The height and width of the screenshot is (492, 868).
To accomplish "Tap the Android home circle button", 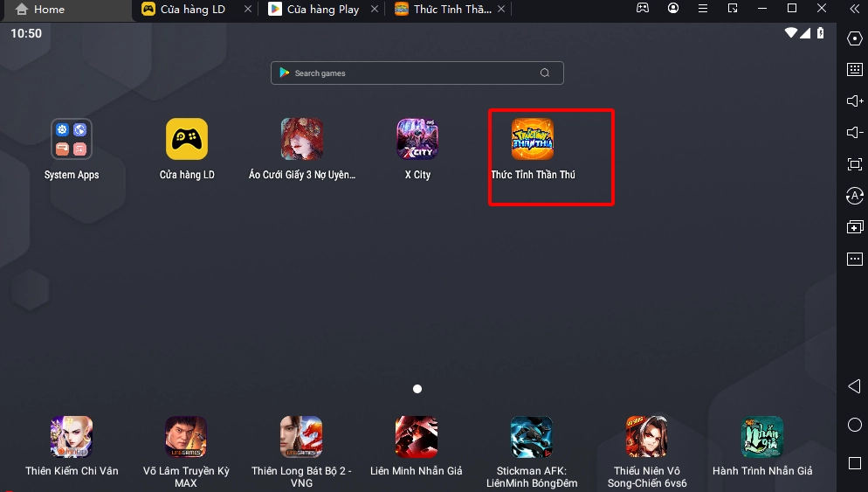I will point(855,425).
